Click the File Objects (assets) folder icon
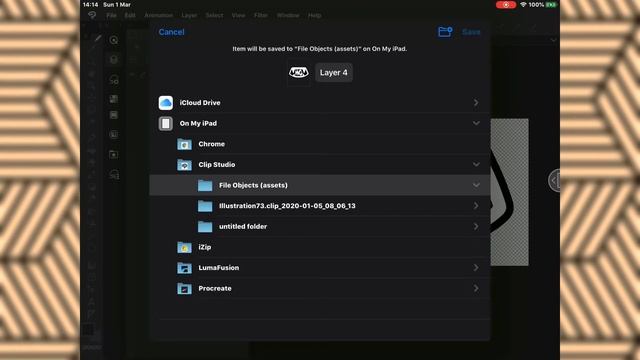This screenshot has height=360, width=640. [x=205, y=185]
